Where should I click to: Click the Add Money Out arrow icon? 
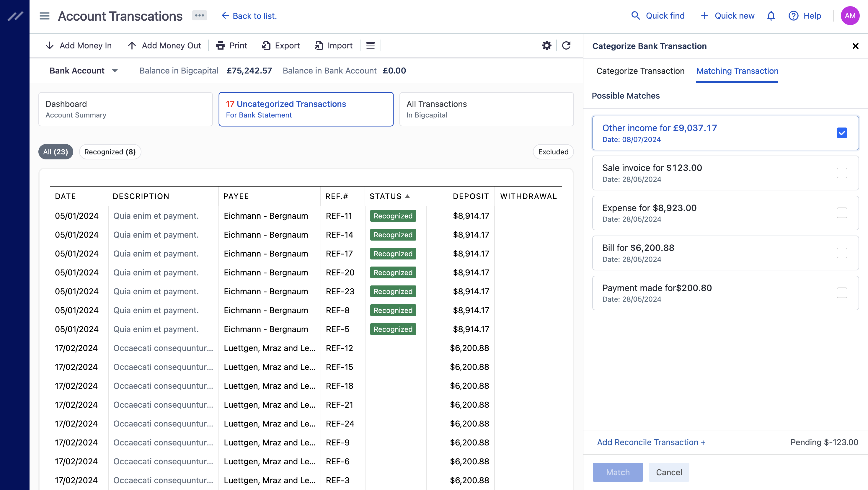tap(132, 45)
